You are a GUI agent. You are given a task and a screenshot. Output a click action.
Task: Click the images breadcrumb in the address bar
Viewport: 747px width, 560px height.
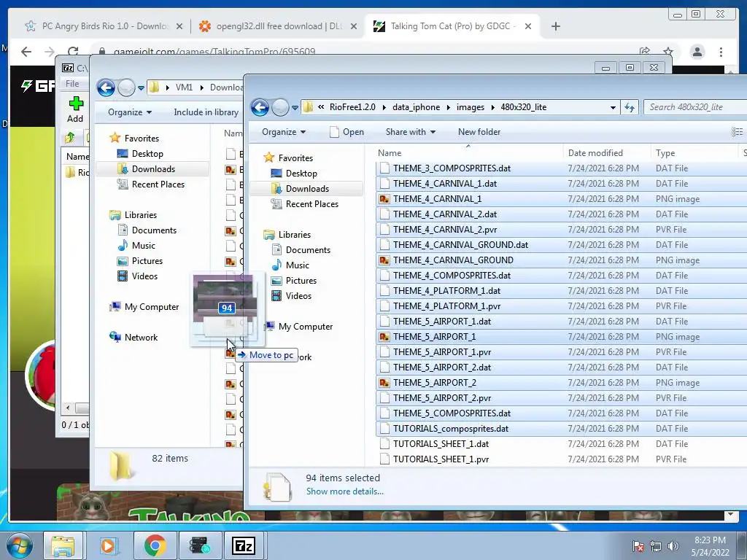(471, 107)
